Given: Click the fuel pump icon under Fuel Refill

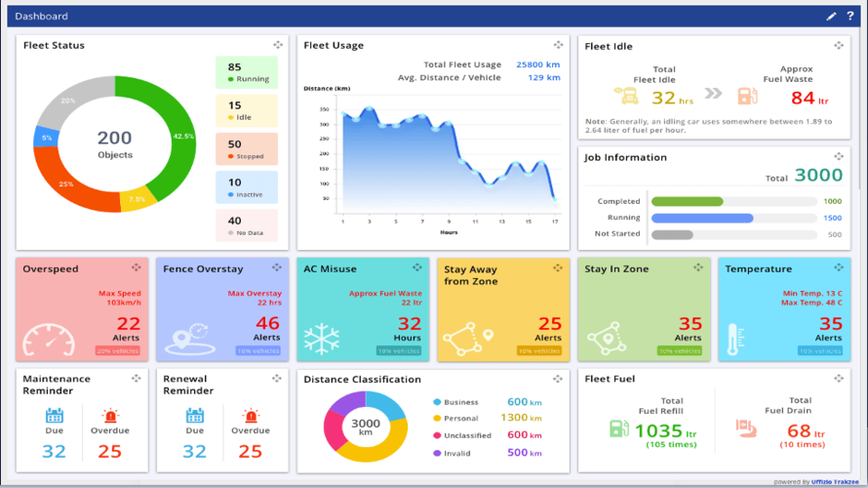Looking at the screenshot, I should tap(618, 428).
